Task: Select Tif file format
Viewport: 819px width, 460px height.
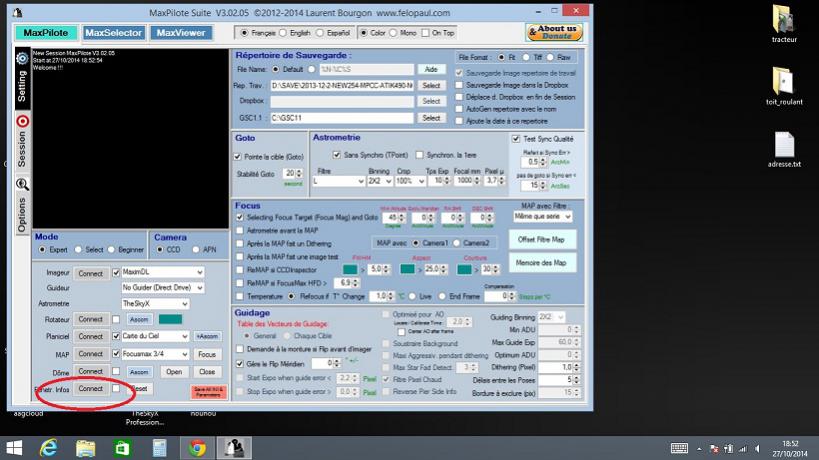Action: click(x=526, y=57)
